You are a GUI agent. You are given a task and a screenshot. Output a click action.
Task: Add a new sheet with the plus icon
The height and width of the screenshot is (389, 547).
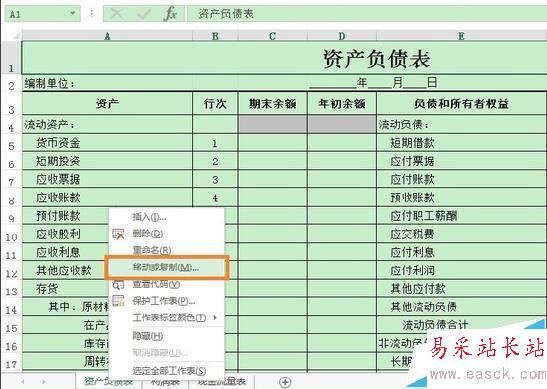pyautogui.click(x=285, y=382)
